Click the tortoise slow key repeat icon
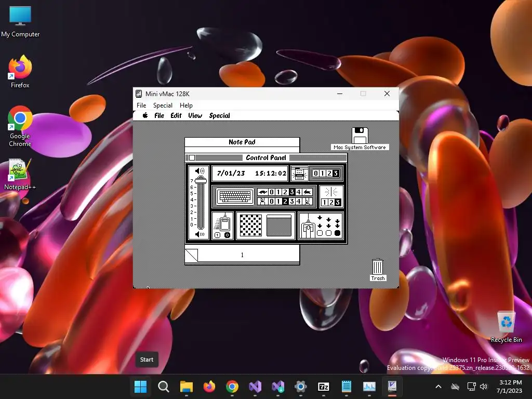The width and height of the screenshot is (532, 399). tap(263, 192)
